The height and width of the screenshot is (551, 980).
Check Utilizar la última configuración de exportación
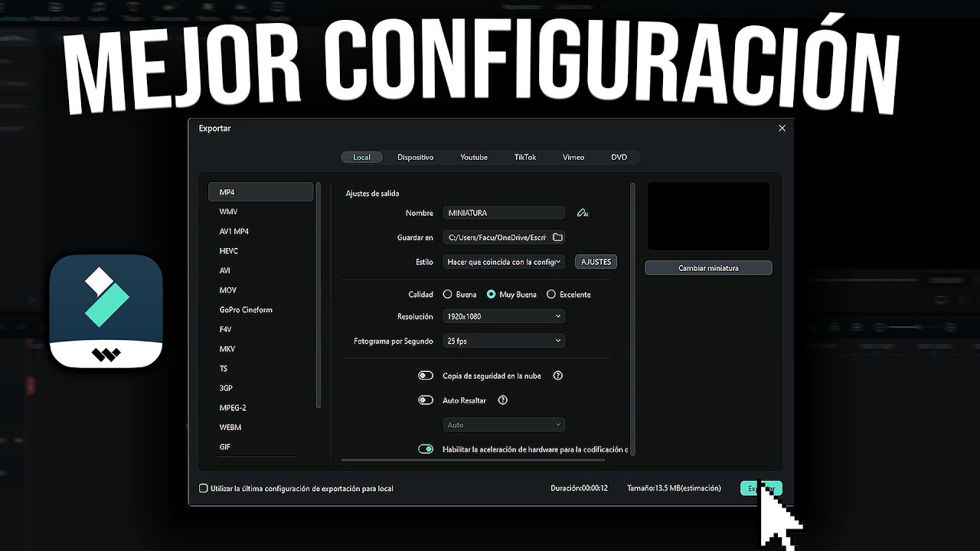(x=204, y=488)
